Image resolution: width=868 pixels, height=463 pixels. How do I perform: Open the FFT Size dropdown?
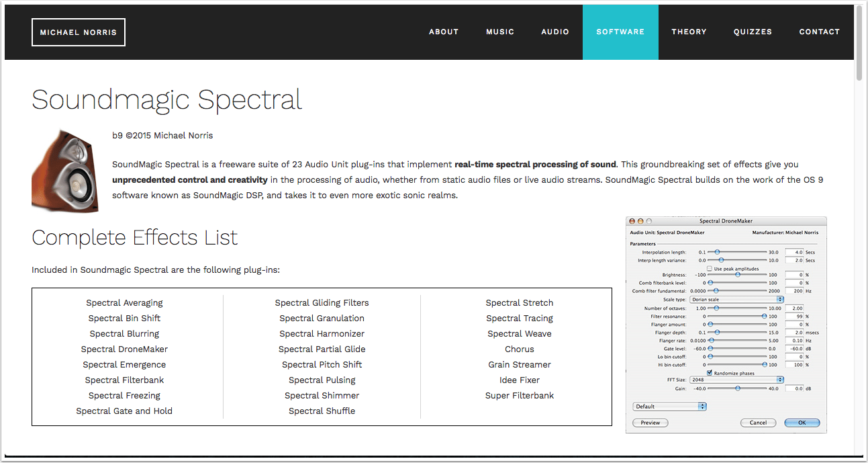pyautogui.click(x=736, y=380)
